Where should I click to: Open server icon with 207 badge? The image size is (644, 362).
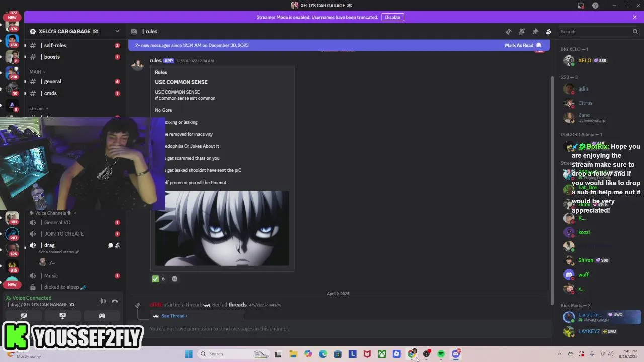click(x=12, y=234)
